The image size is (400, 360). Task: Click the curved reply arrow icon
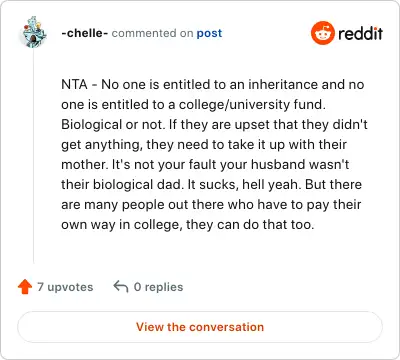121,287
